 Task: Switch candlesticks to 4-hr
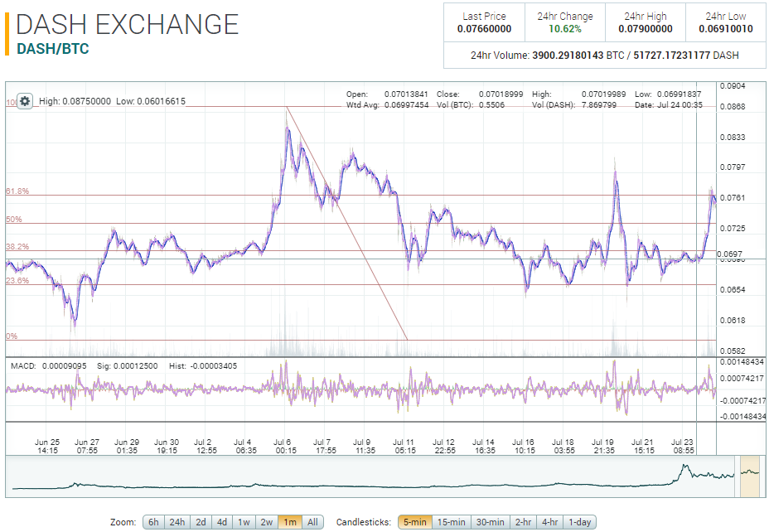(549, 522)
